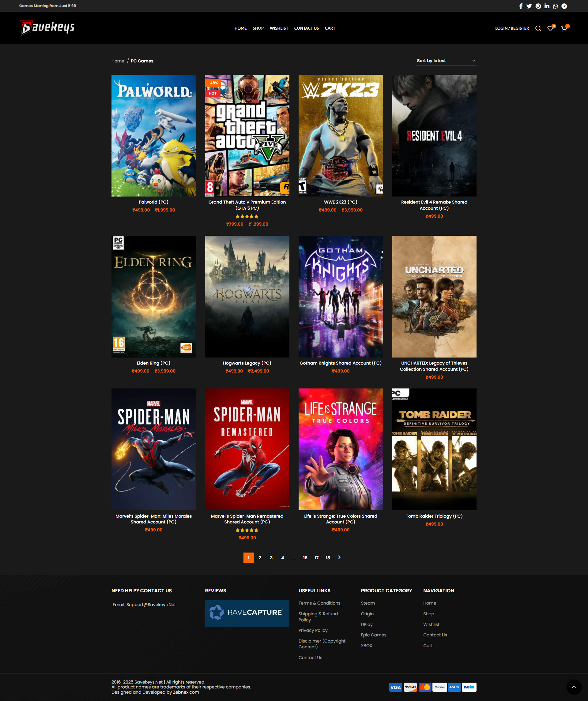Go to next page arrow
The width and height of the screenshot is (588, 701).
(339, 557)
